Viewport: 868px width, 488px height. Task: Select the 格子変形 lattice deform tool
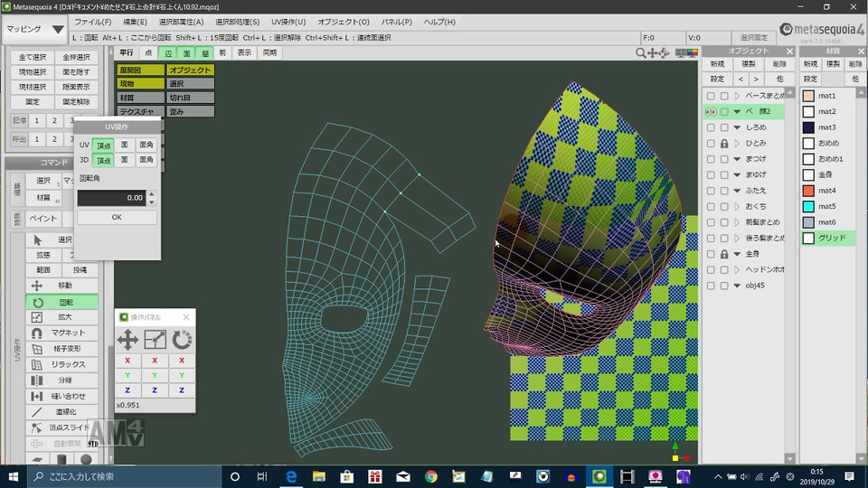pos(65,349)
